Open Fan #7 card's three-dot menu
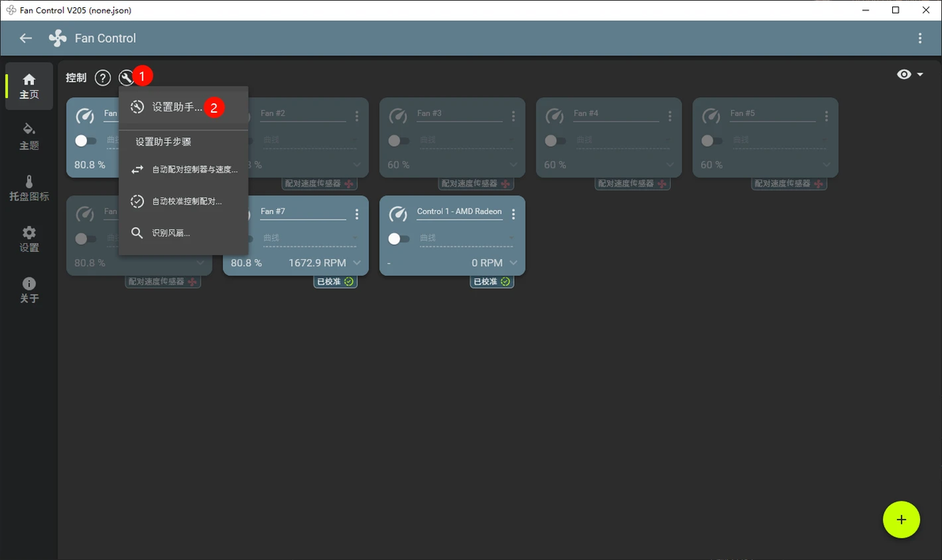Image resolution: width=942 pixels, height=560 pixels. (357, 214)
